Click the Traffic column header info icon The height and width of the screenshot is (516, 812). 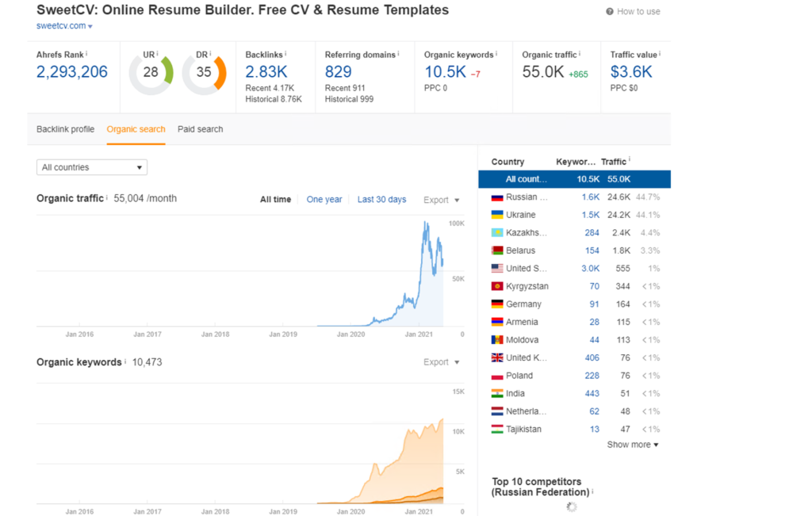coord(629,159)
